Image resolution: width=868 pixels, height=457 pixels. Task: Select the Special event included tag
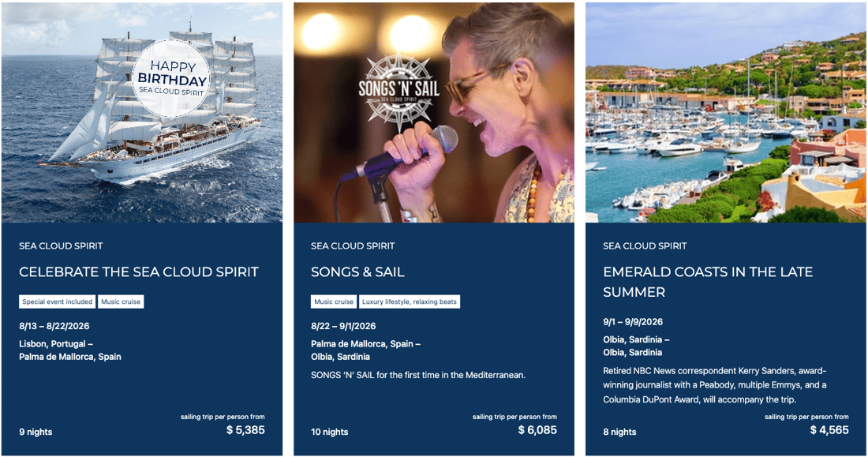pos(58,302)
